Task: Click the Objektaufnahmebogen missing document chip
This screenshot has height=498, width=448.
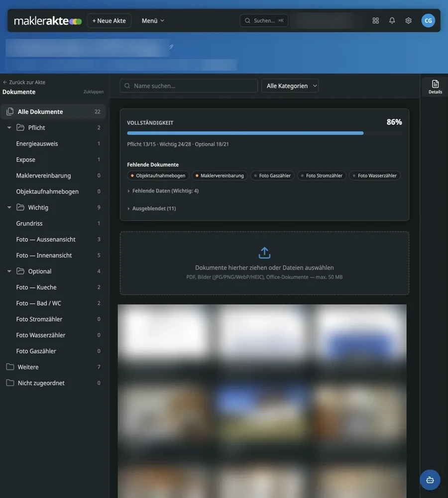Action: pyautogui.click(x=158, y=176)
